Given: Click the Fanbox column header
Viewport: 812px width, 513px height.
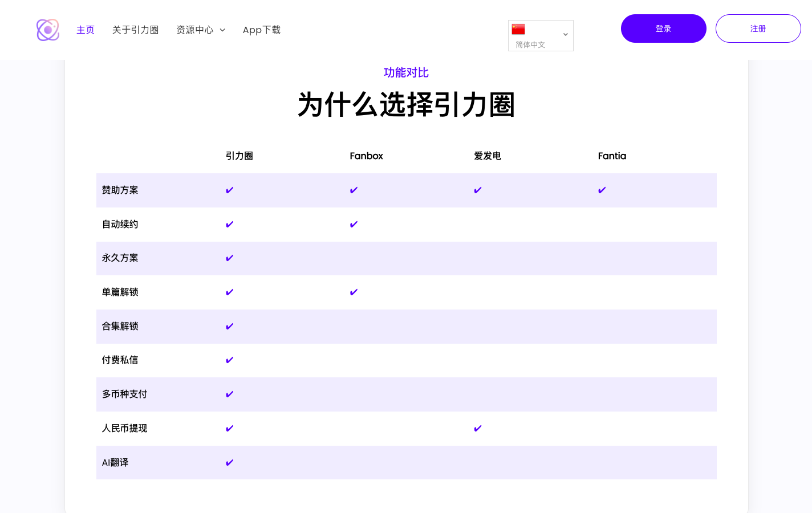Looking at the screenshot, I should 367,156.
